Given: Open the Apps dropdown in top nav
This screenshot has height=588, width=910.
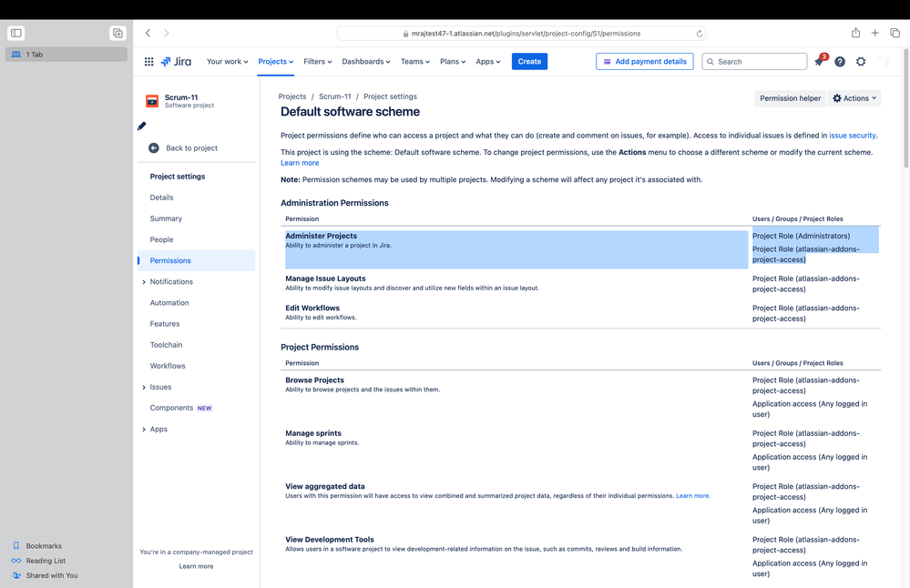Looking at the screenshot, I should [x=487, y=62].
